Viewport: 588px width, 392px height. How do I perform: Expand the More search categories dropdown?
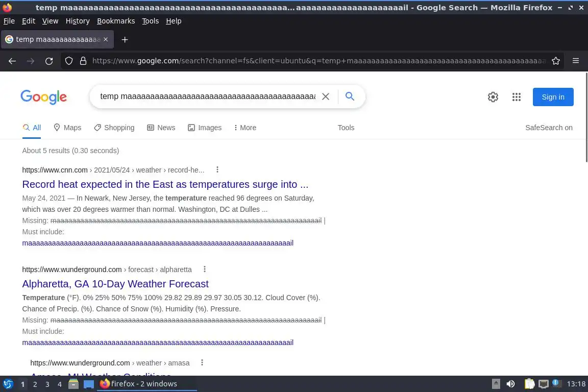[x=245, y=128]
